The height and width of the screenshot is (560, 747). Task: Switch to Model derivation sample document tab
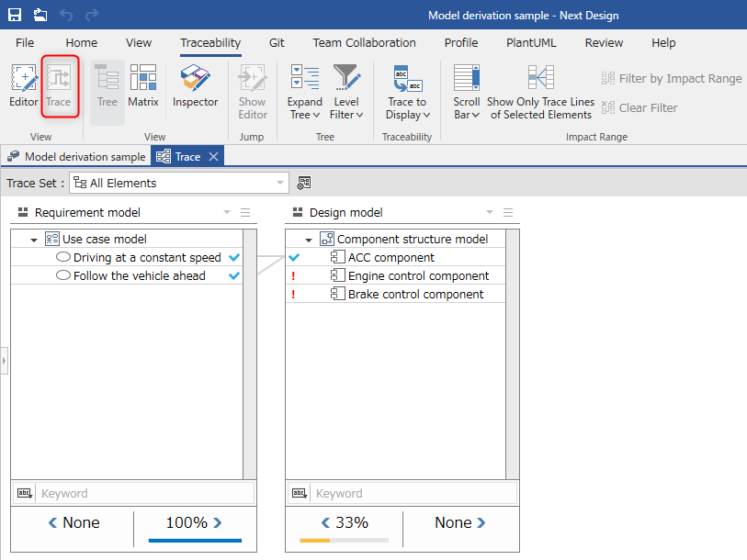pos(76,157)
